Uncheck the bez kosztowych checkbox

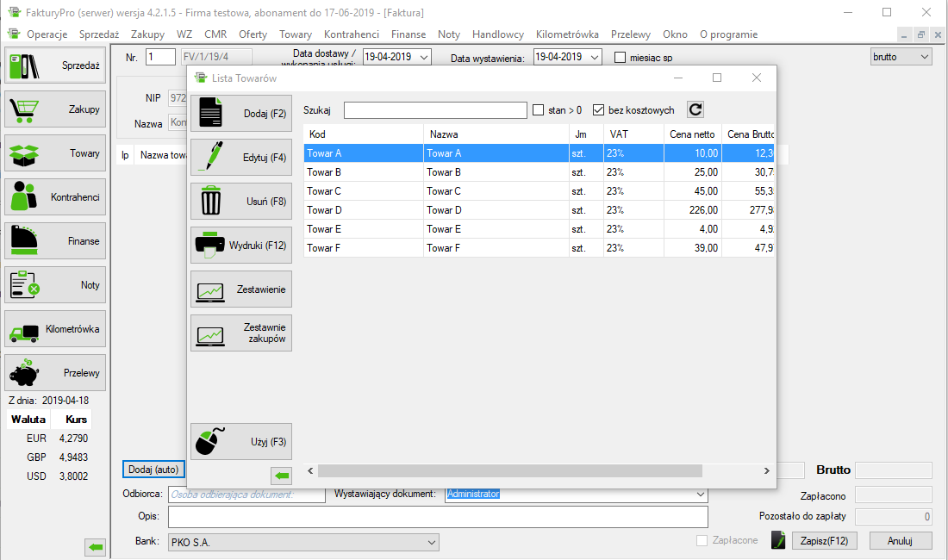coord(599,110)
